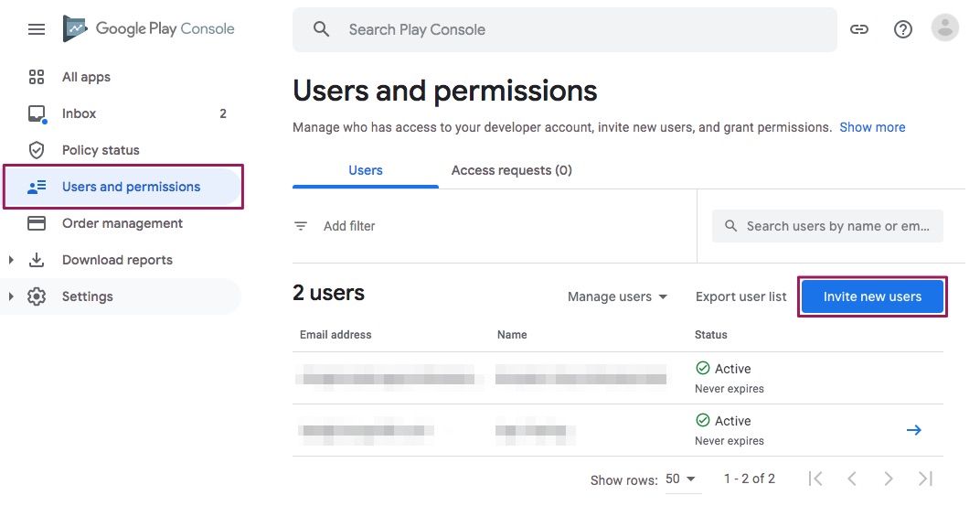Open the help question mark icon

(x=903, y=29)
